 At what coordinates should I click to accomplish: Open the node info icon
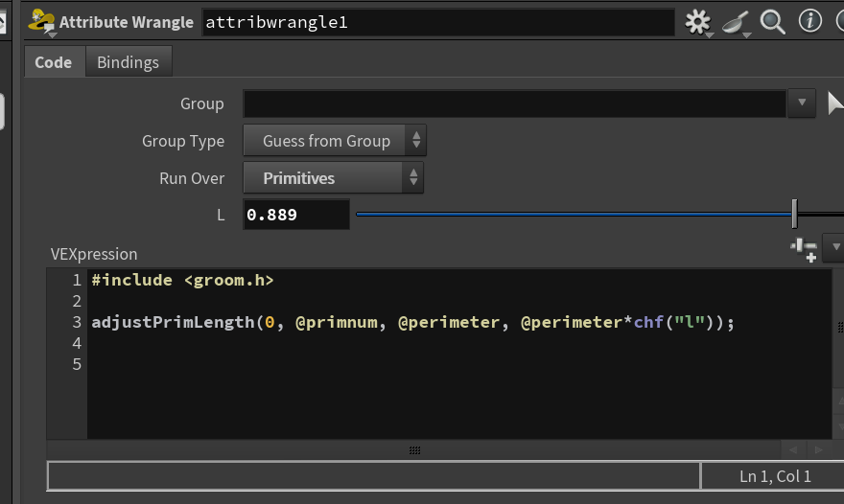coord(809,21)
